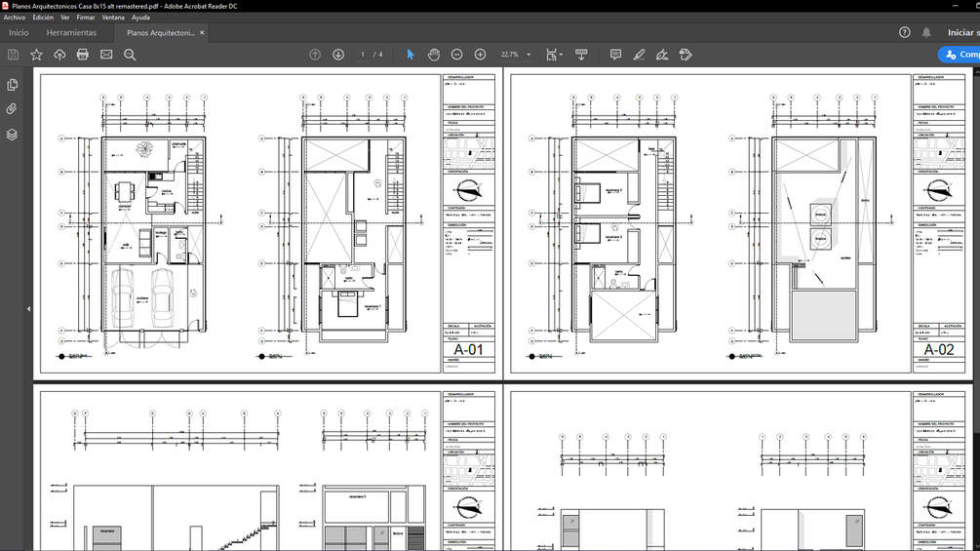Print the document
This screenshot has height=551, width=980.
(x=83, y=55)
